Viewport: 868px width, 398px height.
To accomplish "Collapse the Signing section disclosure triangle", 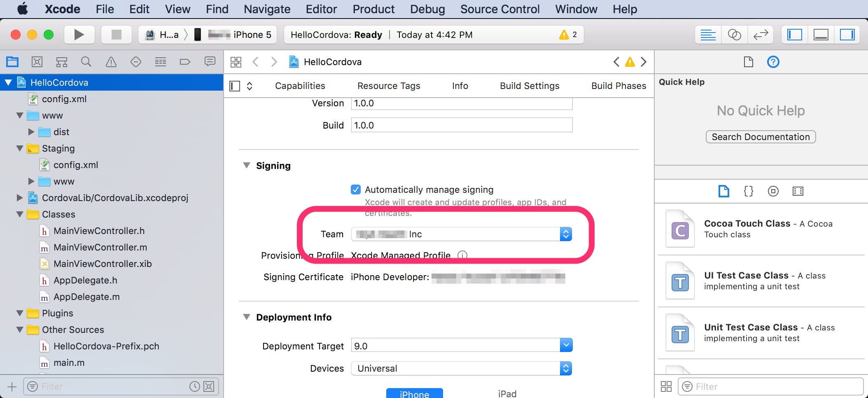I will [x=247, y=165].
